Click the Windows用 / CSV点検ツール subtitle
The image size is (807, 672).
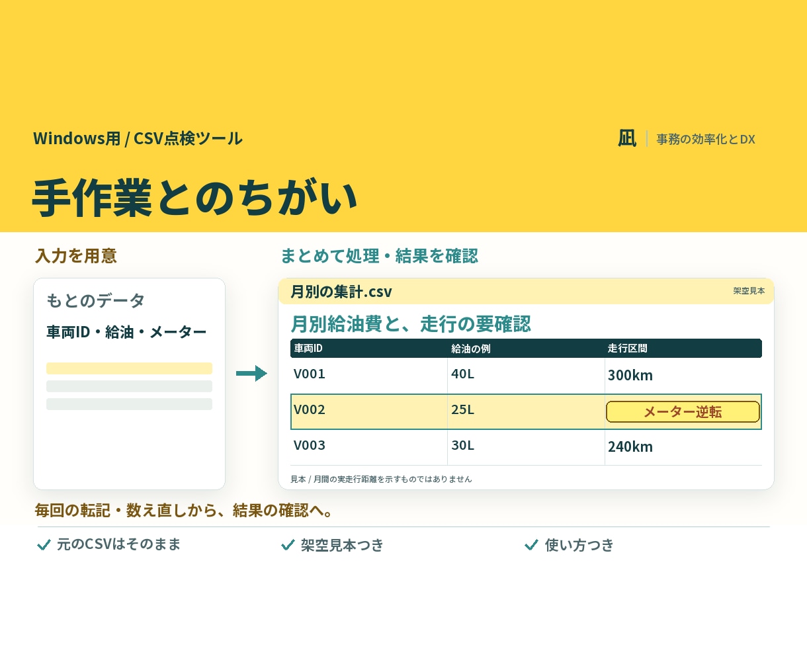click(x=138, y=138)
